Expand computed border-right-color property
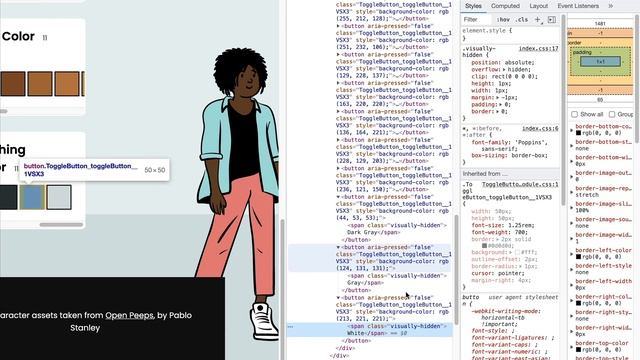 click(x=571, y=300)
